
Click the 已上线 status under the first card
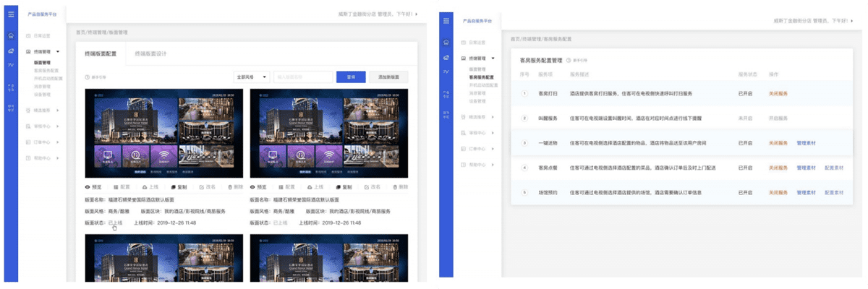tap(115, 223)
